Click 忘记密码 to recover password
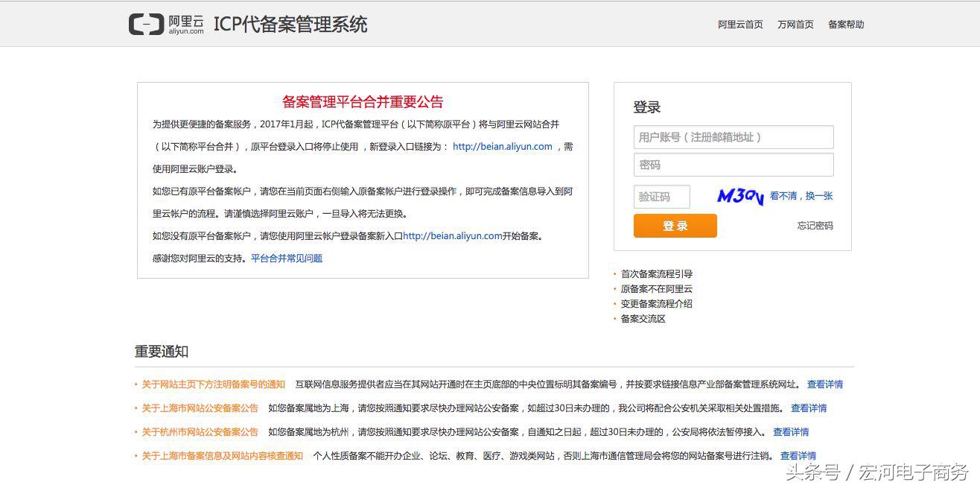 [x=815, y=226]
